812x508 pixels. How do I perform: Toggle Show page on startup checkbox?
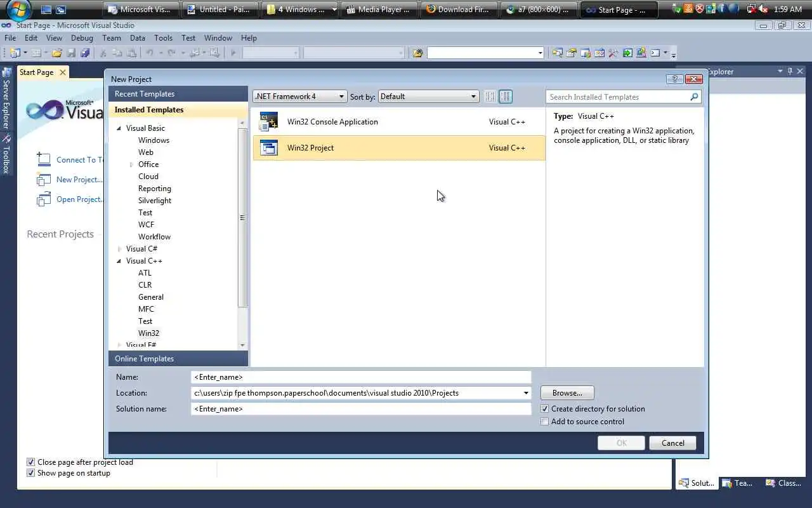pyautogui.click(x=30, y=473)
